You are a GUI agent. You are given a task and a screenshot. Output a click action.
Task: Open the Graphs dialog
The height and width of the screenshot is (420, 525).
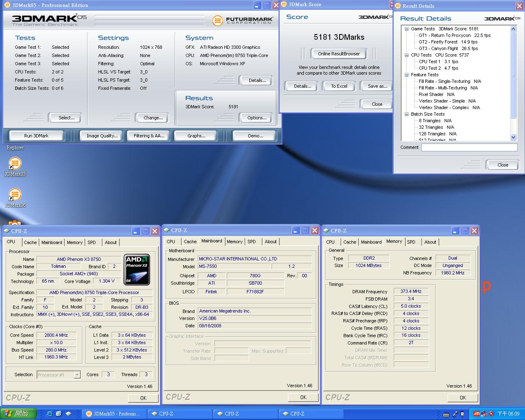coord(196,136)
